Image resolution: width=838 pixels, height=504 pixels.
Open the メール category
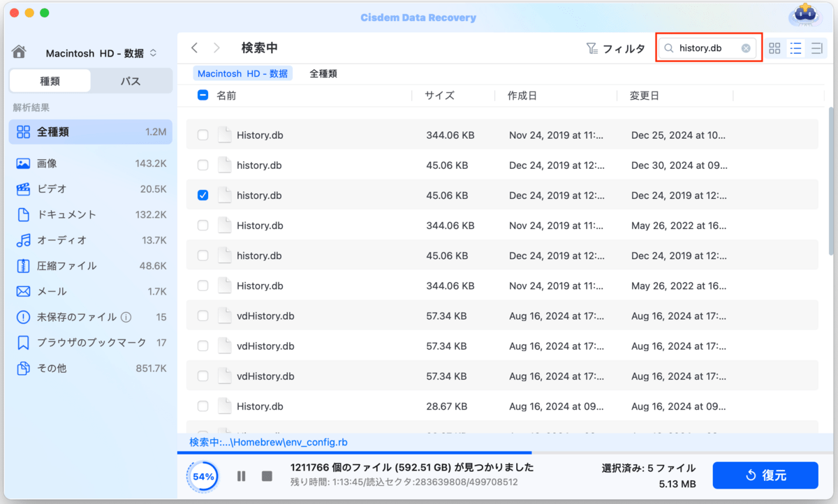pos(90,291)
